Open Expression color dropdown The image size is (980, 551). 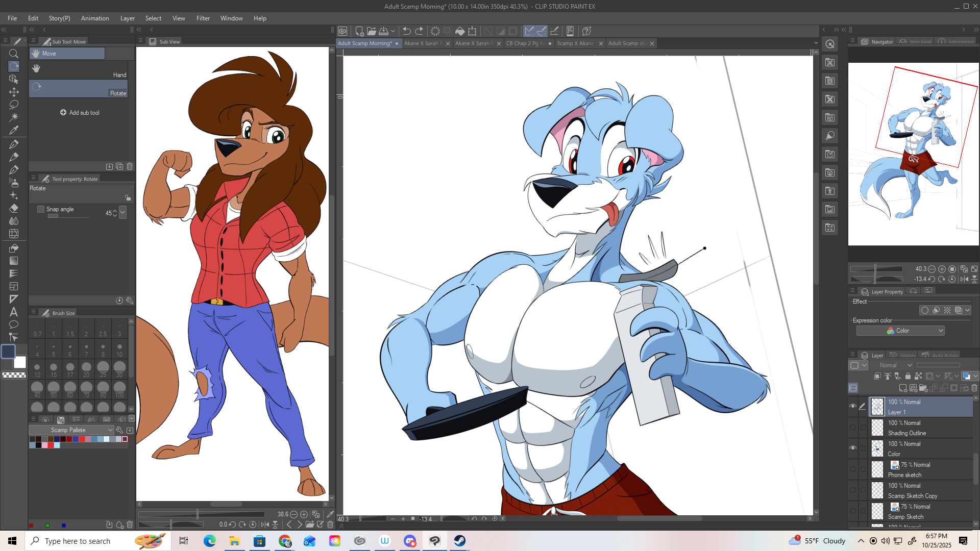[x=900, y=331]
